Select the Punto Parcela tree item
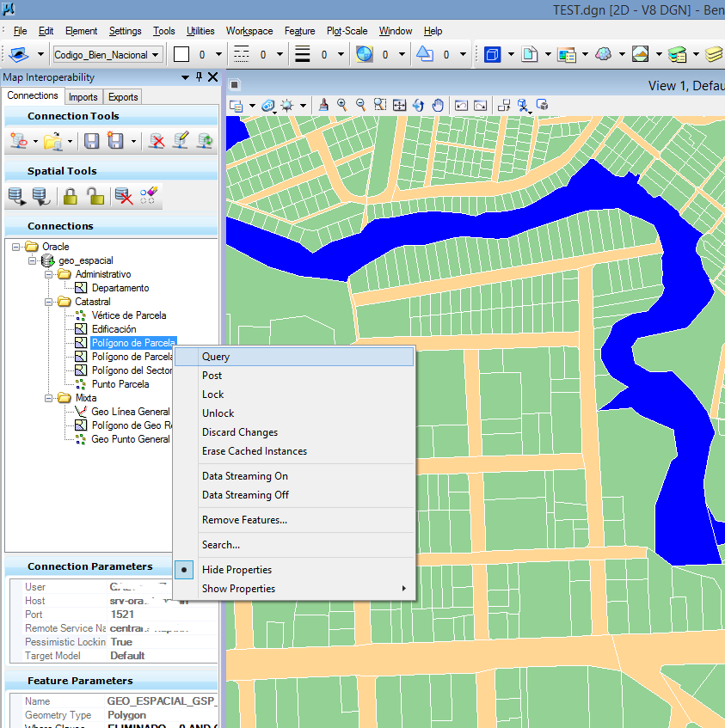This screenshot has width=725, height=728. (120, 384)
